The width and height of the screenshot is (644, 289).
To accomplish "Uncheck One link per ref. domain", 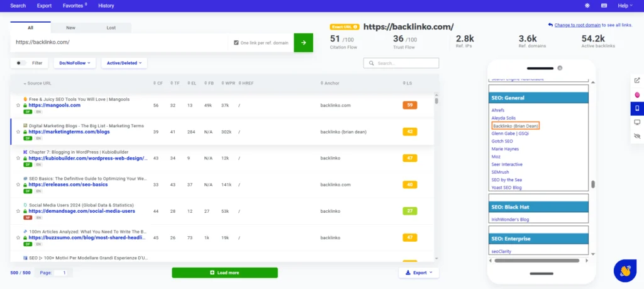I will [x=236, y=43].
